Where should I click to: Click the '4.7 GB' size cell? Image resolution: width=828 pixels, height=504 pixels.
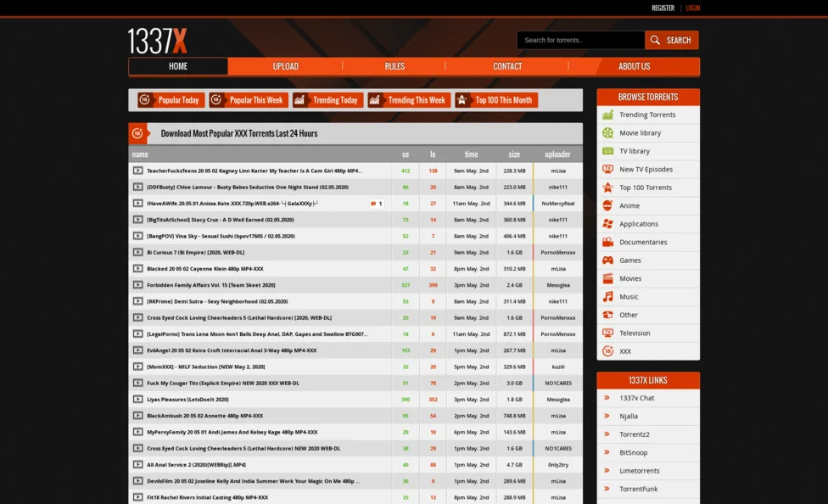tap(514, 465)
